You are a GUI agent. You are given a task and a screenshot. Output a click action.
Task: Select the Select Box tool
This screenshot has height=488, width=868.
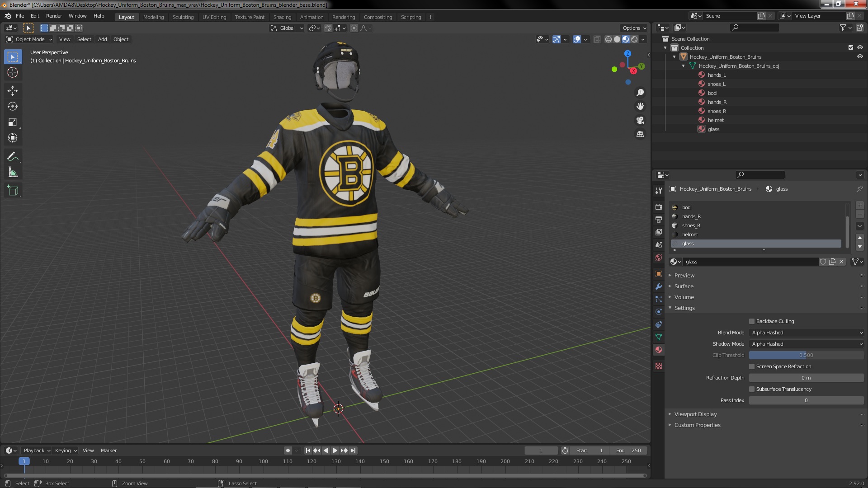(13, 57)
